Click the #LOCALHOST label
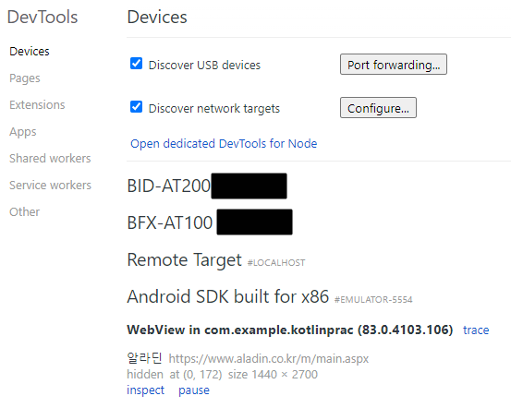 (276, 263)
